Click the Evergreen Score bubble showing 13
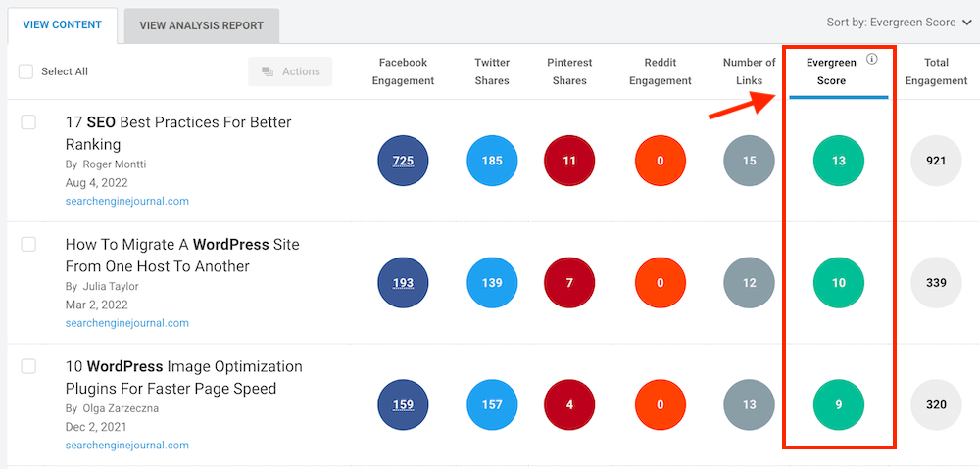Screen dimensions: 980x469 (839, 161)
